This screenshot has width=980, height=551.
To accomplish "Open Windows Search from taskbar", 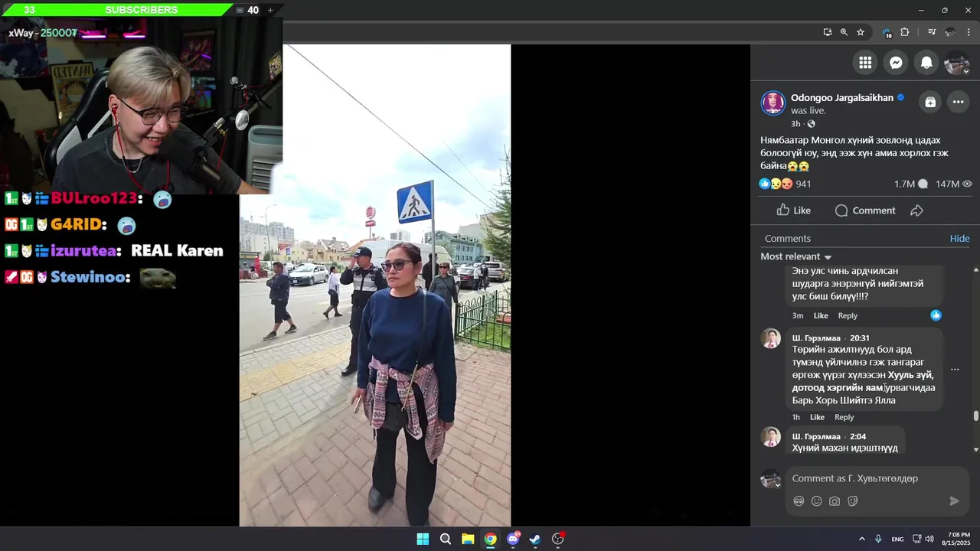I will pos(446,539).
